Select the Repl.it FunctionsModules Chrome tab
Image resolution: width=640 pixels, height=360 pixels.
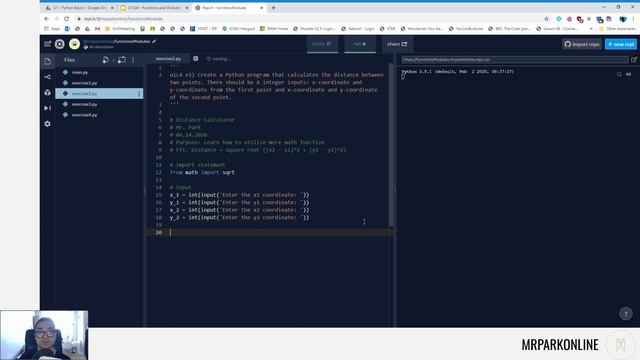coord(229,8)
